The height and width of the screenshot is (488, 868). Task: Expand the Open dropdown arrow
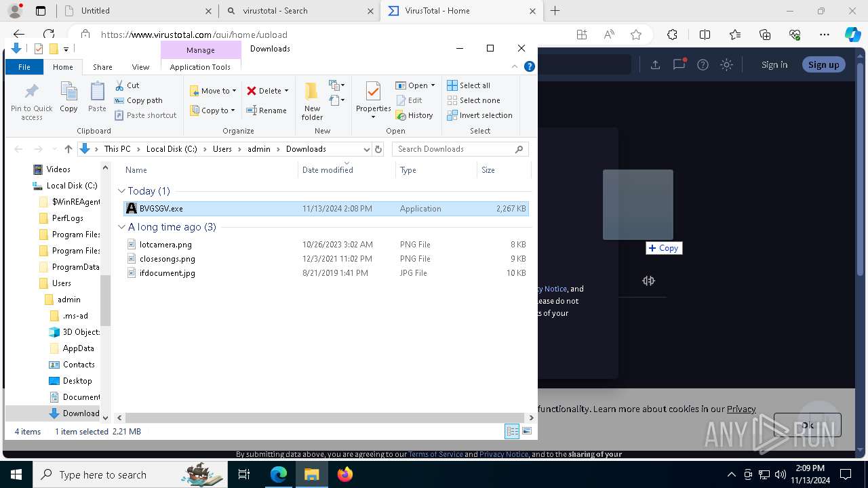click(x=433, y=85)
